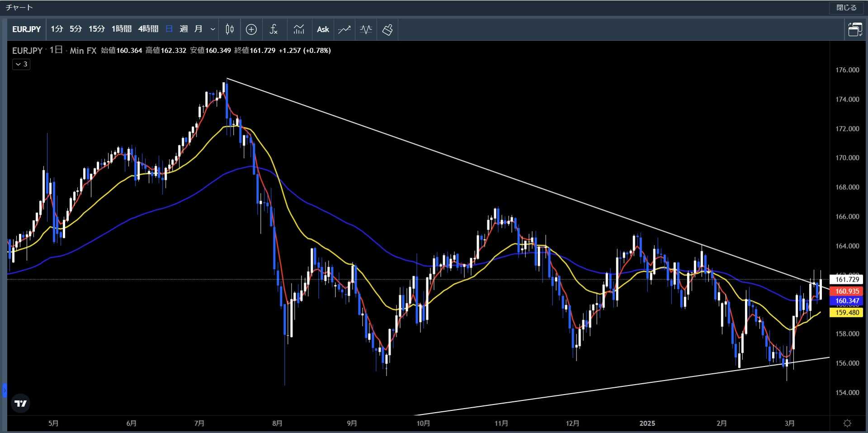
Task: Select the 15分 timeframe
Action: (96, 29)
